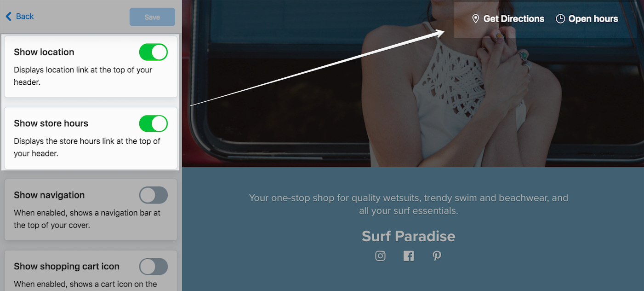Go Back to previous settings
644x291 pixels.
point(20,17)
